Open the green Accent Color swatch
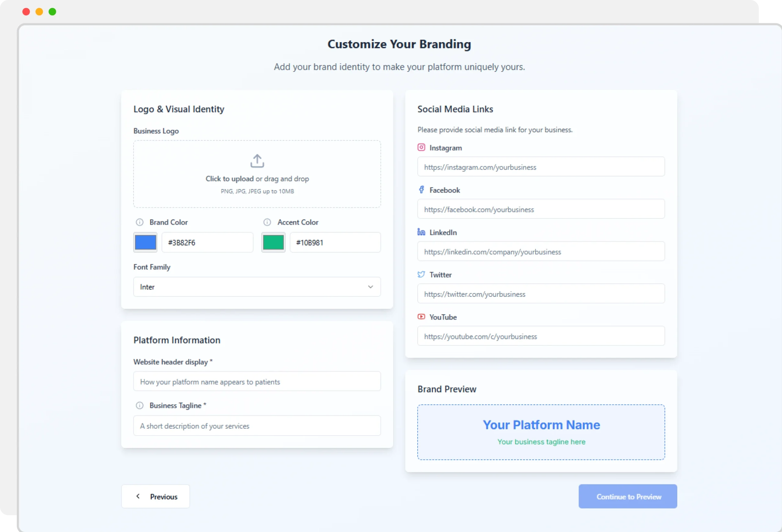This screenshot has height=532, width=782. 273,242
